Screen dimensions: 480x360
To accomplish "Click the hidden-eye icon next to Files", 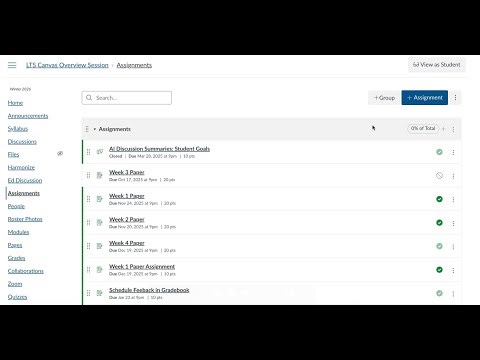I will pyautogui.click(x=60, y=153).
